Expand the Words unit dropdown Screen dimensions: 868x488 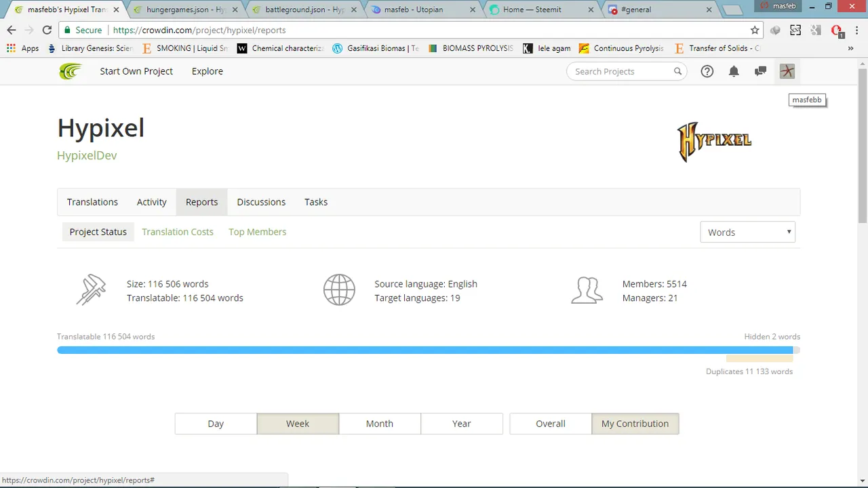[x=747, y=232]
